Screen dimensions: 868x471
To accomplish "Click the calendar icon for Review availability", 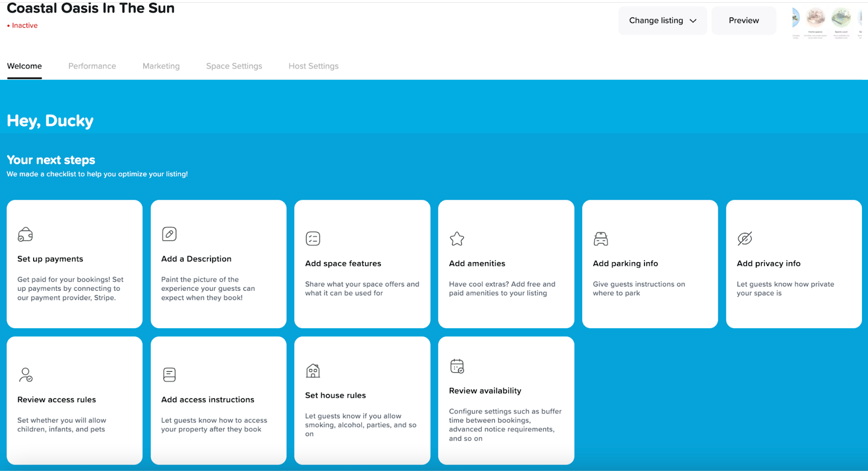I will click(457, 366).
